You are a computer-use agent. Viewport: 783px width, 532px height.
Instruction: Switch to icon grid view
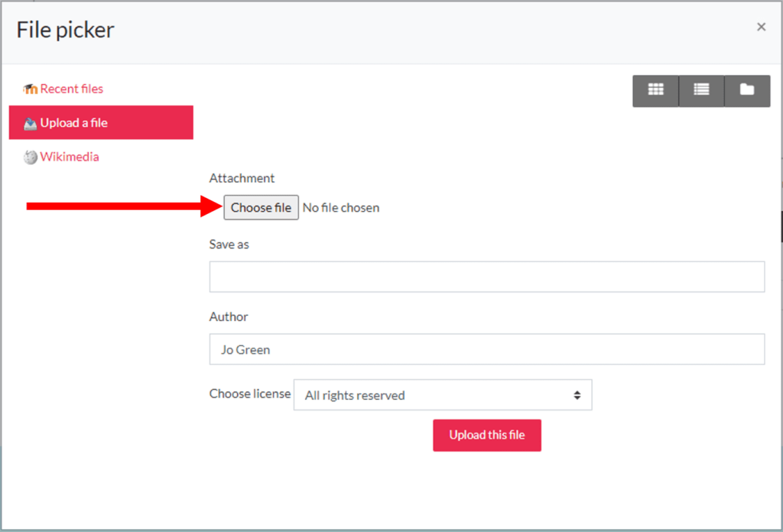655,89
